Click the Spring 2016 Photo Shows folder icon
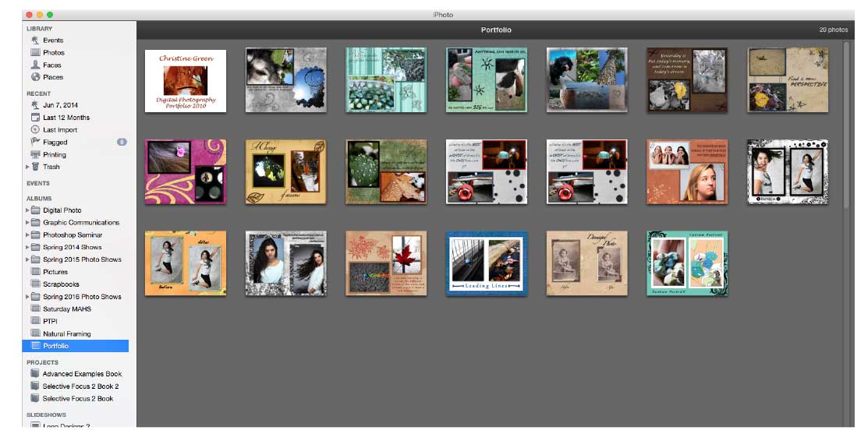 (x=35, y=297)
